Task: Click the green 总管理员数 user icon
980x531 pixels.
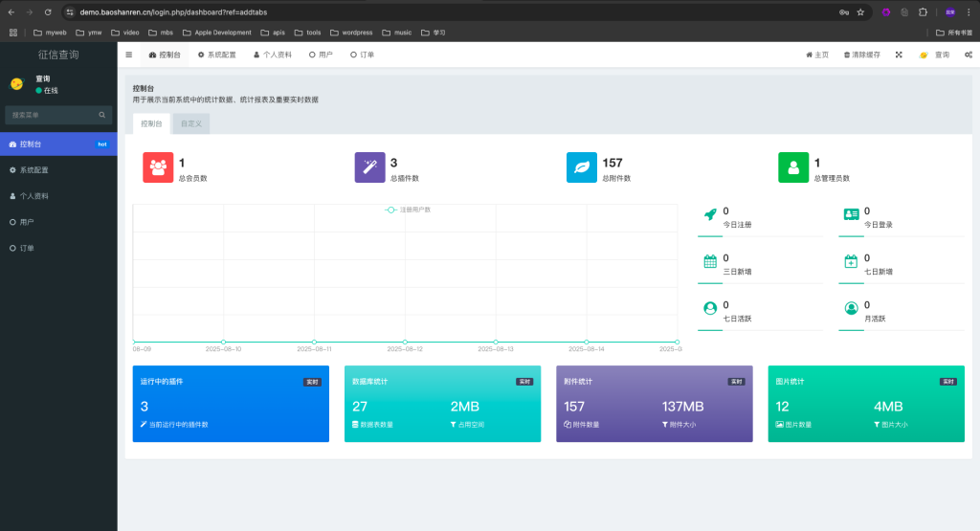Action: click(793, 167)
